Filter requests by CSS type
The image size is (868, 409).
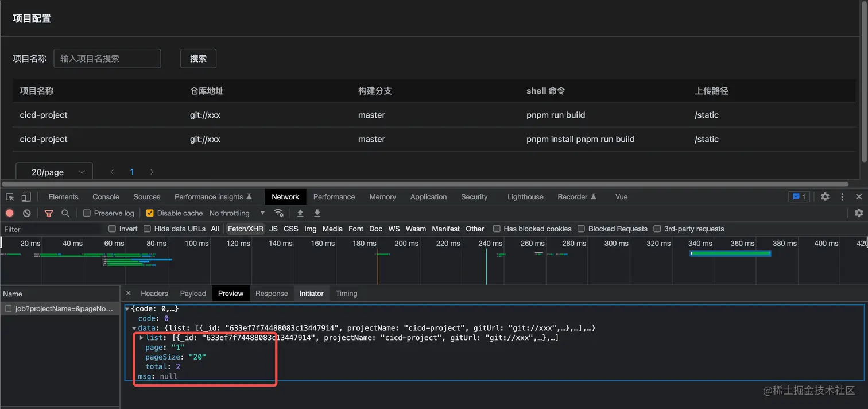pos(291,229)
